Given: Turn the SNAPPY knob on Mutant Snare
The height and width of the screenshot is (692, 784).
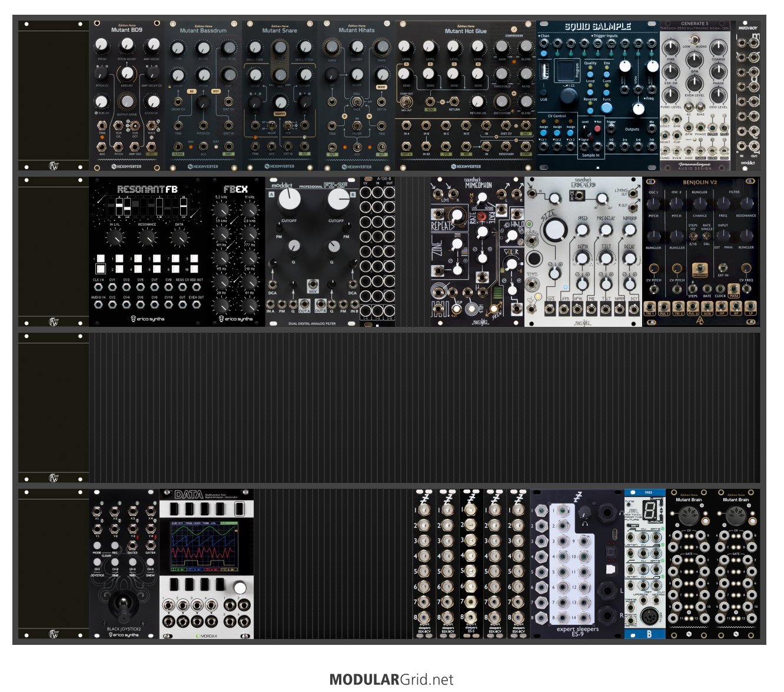Looking at the screenshot, I should tap(280, 102).
